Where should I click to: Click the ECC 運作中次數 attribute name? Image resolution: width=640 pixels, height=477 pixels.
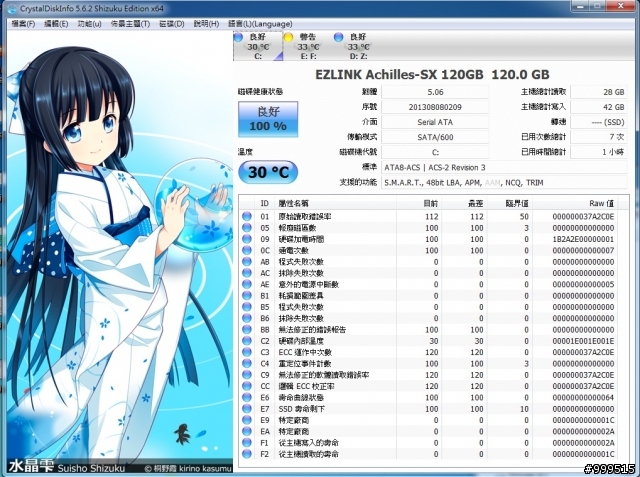pos(305,352)
